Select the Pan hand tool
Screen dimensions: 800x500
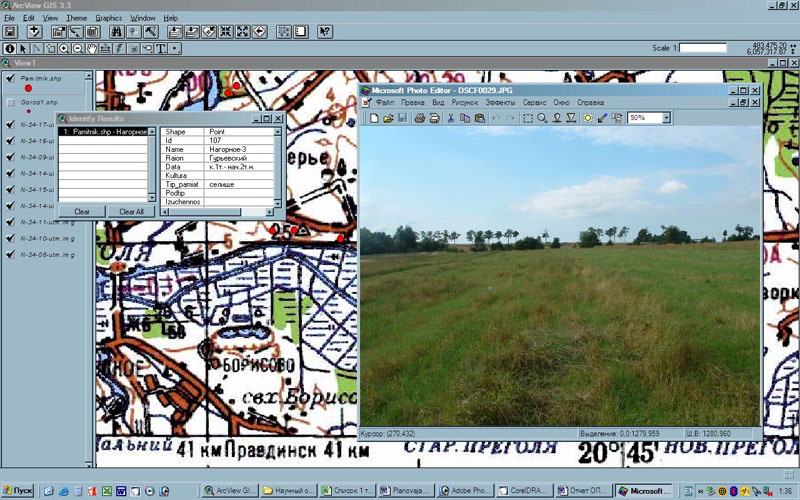[92, 48]
